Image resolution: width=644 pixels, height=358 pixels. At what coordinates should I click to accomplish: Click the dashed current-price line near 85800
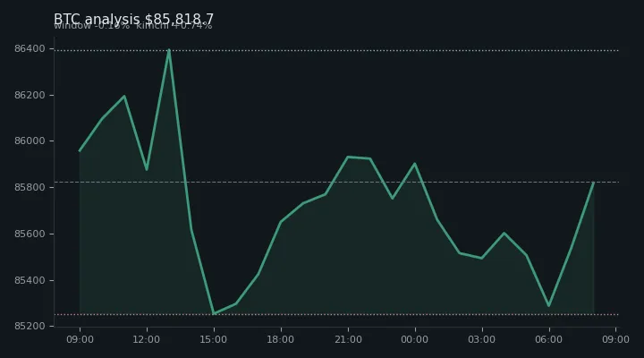(x=337, y=182)
